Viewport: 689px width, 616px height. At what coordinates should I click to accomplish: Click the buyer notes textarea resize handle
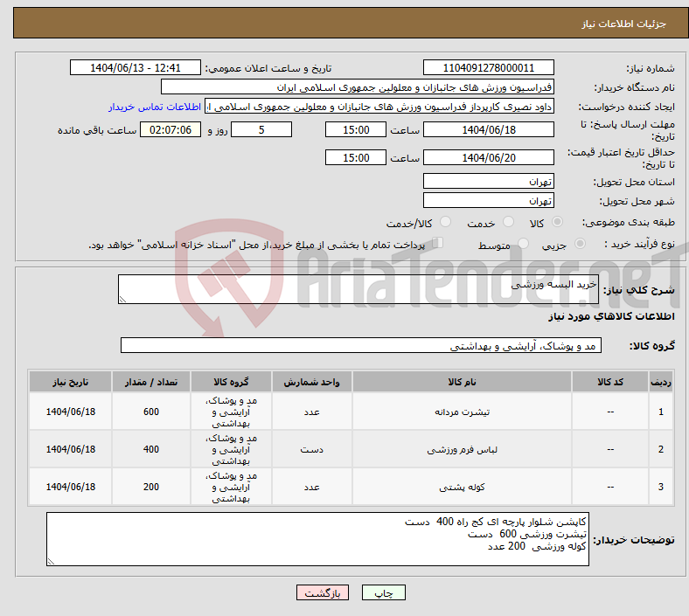pyautogui.click(x=51, y=562)
